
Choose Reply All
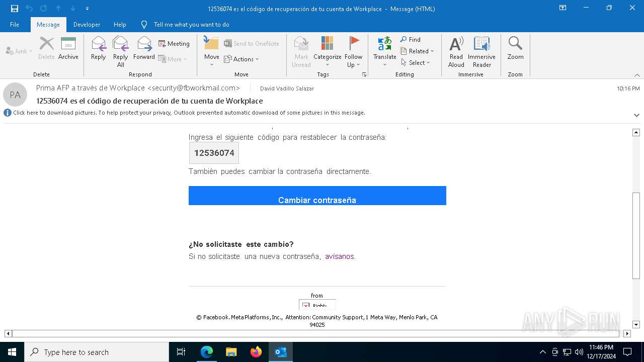click(121, 51)
